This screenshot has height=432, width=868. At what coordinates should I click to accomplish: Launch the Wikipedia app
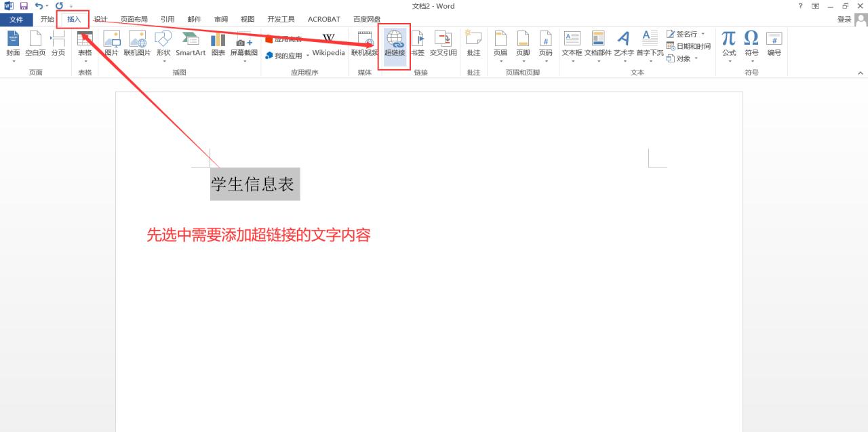pos(329,45)
